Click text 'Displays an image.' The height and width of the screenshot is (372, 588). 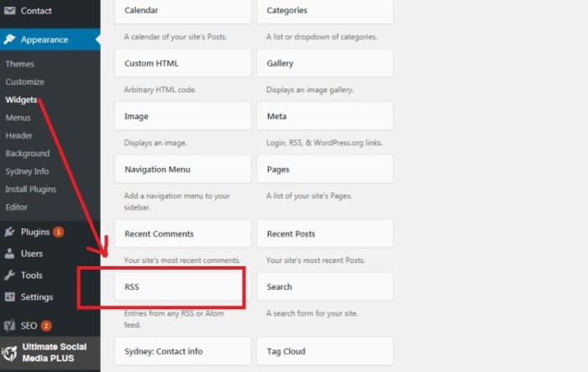(155, 143)
